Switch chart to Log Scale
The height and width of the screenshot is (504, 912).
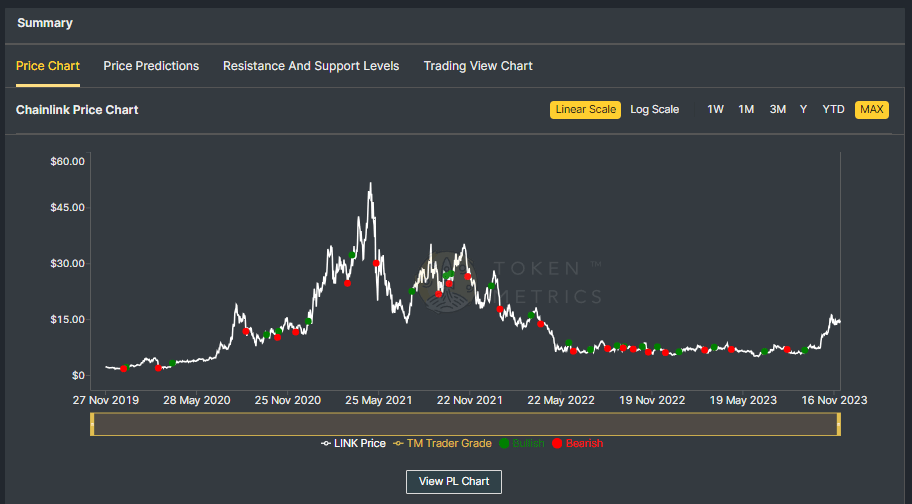(x=655, y=109)
